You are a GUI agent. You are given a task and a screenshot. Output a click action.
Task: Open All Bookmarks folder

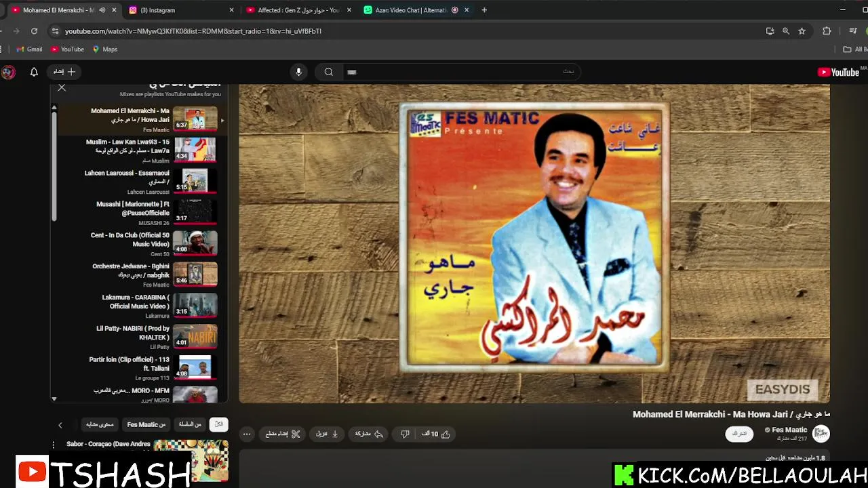click(x=855, y=49)
